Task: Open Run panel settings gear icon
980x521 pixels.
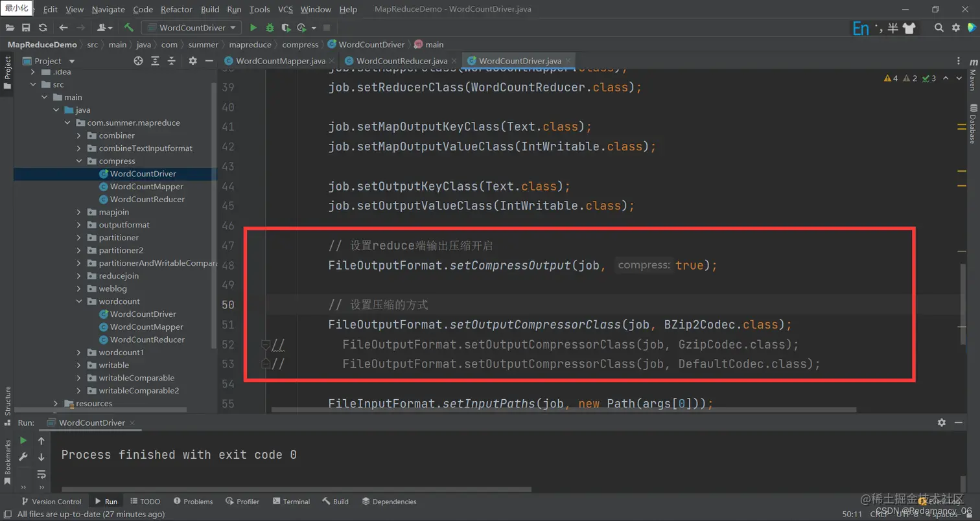Action: [x=942, y=423]
